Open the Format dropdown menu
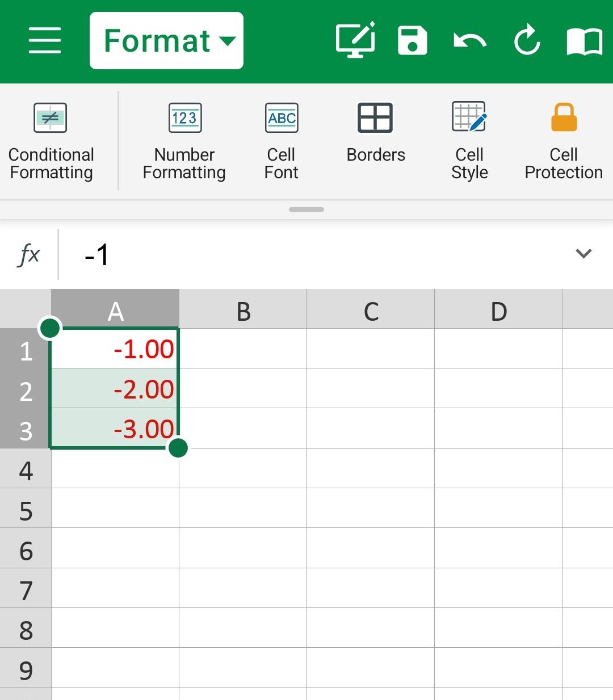613x700 pixels. (x=166, y=41)
